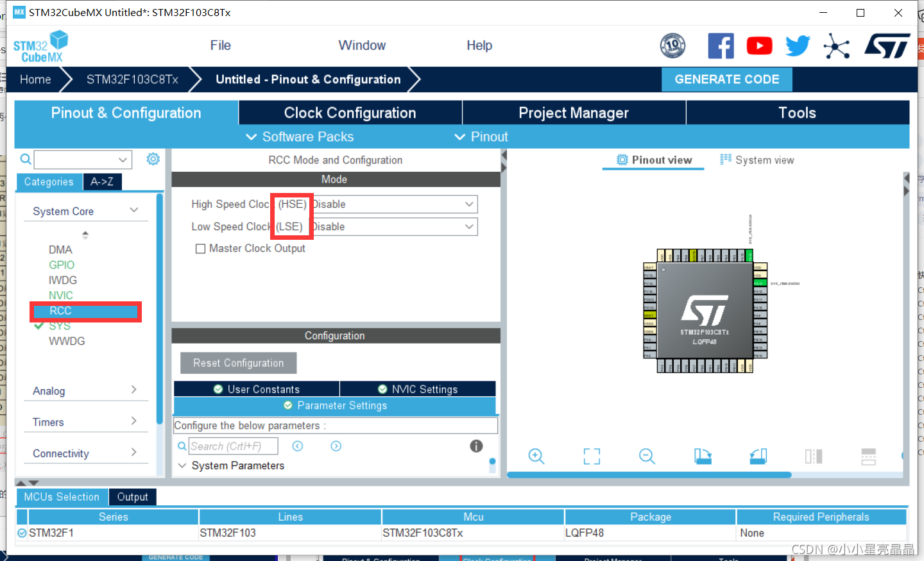This screenshot has height=561, width=924.
Task: Zoom in on the chip pinout
Action: 536,456
